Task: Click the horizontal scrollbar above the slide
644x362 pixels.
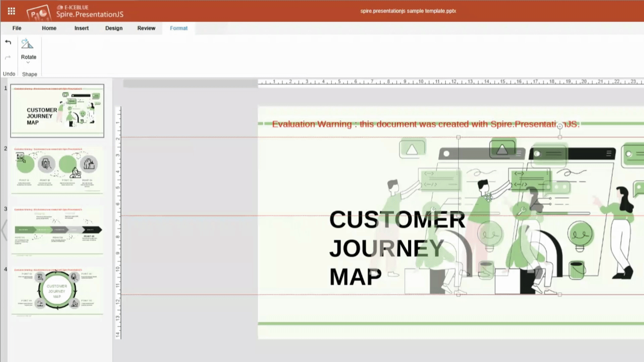Action: pos(190,83)
